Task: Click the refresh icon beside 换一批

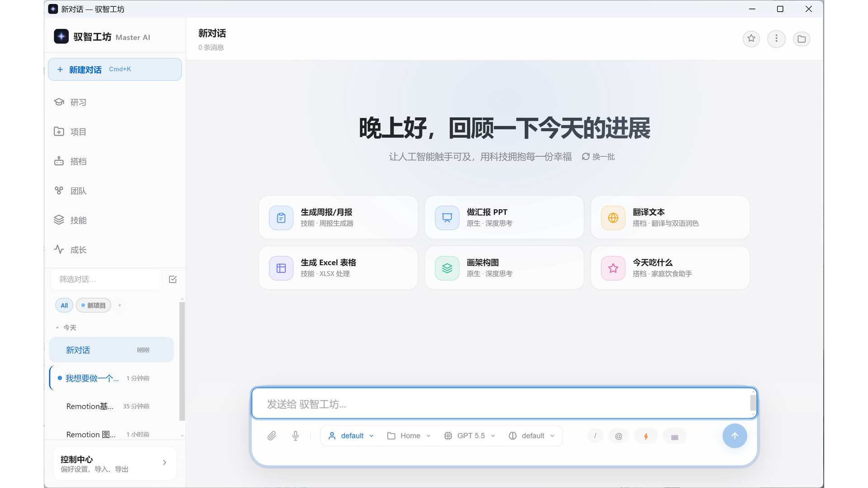Action: pyautogui.click(x=585, y=157)
